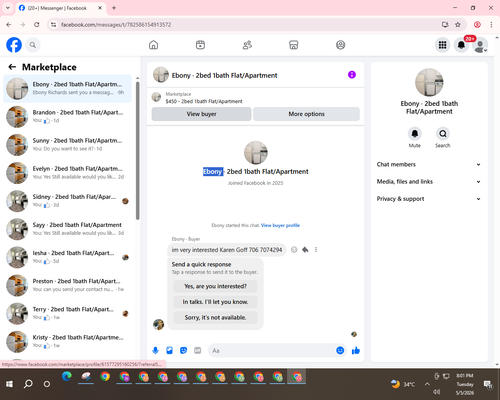Open the Friends icon in top navigation
The width and height of the screenshot is (500, 400).
tap(247, 45)
